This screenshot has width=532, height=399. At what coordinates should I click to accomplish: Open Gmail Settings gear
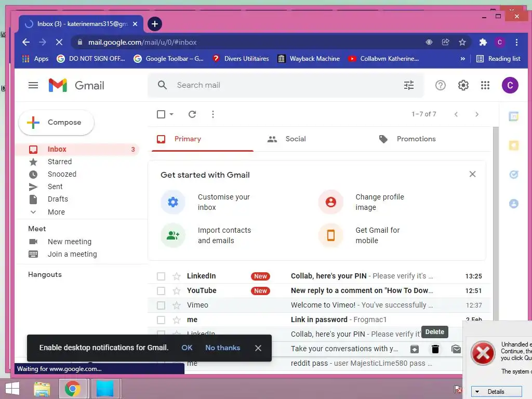click(x=463, y=85)
